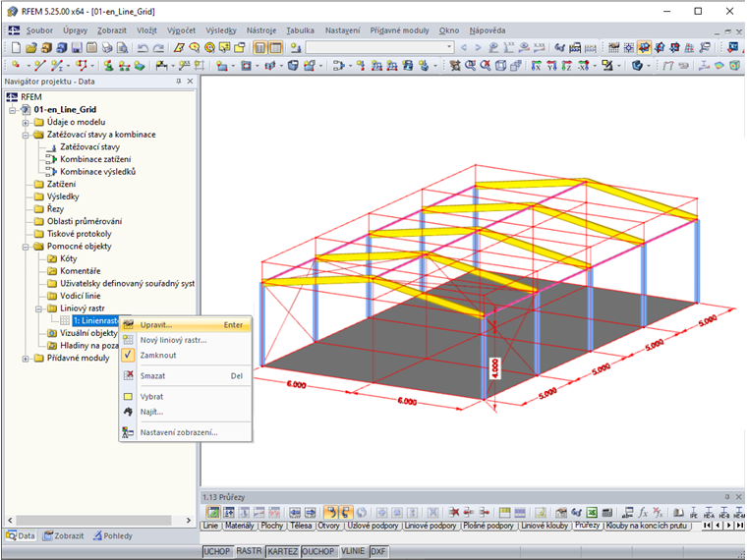The width and height of the screenshot is (747, 560).
Task: Click the navigator horizontal scrollbar
Action: [93, 520]
